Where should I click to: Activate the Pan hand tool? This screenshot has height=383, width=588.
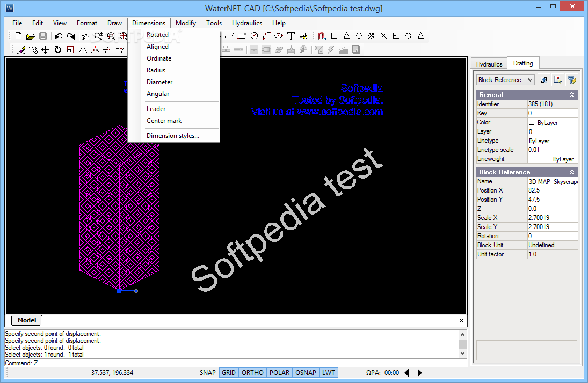tap(86, 36)
